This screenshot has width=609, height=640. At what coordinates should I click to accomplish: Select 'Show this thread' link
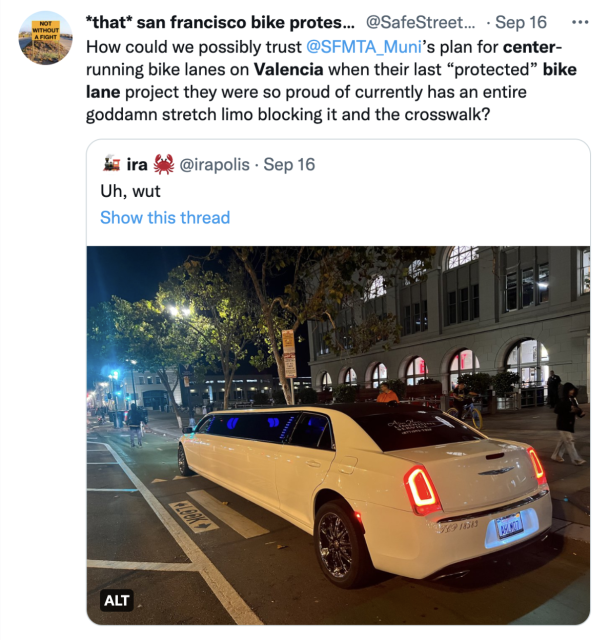tap(165, 218)
